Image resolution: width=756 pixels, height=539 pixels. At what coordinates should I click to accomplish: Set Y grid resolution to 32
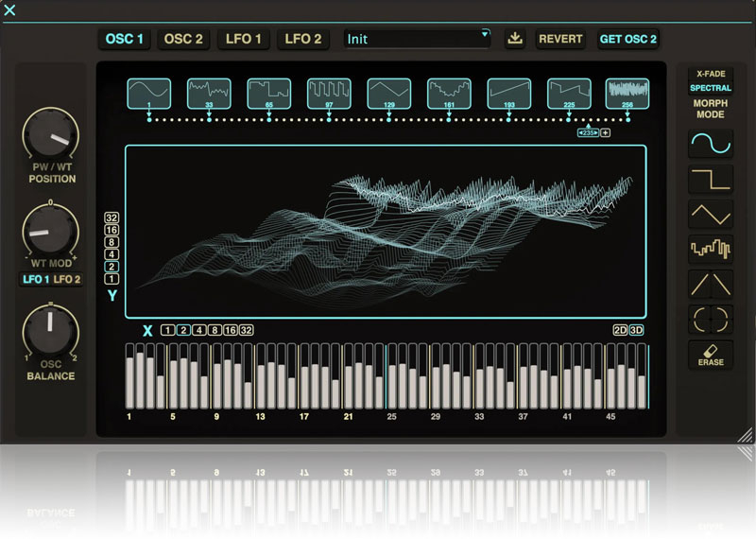112,217
